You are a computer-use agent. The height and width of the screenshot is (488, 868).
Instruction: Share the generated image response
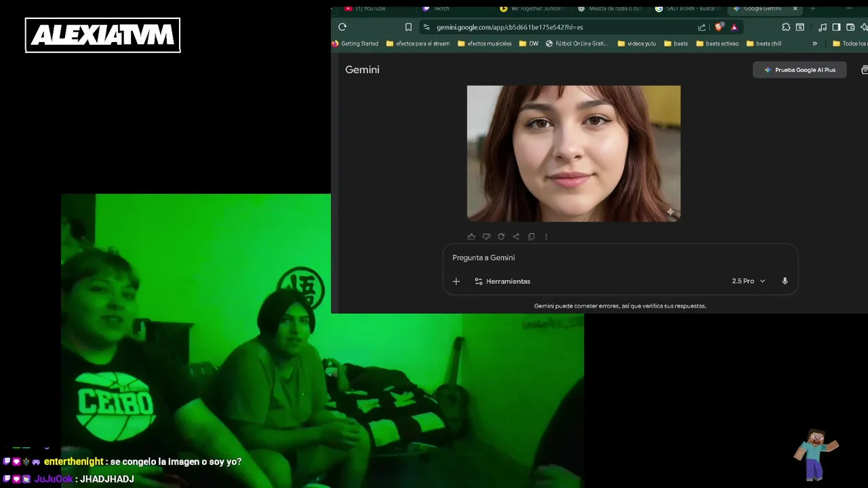point(516,237)
